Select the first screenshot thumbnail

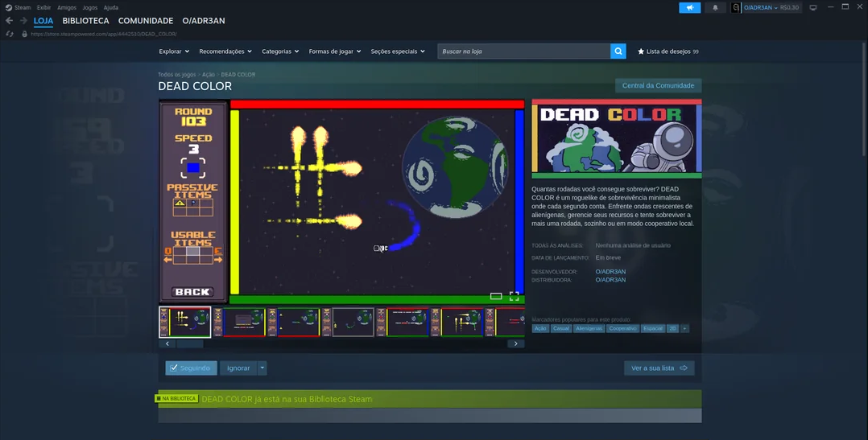click(x=185, y=323)
